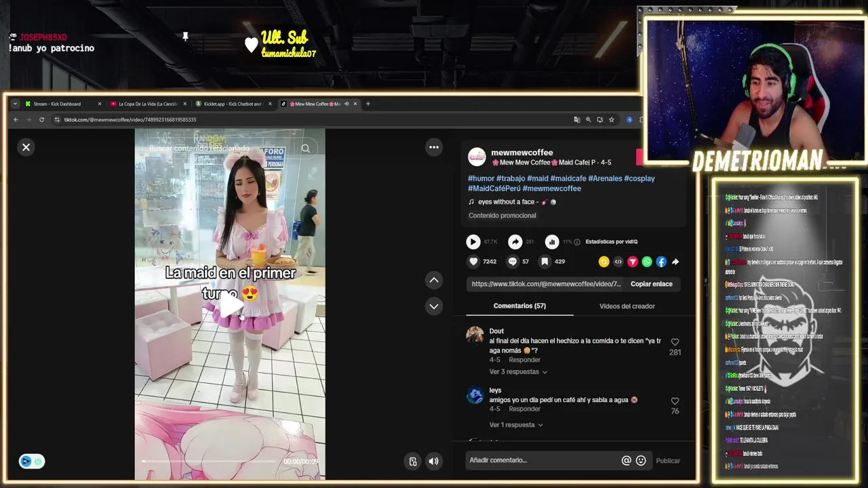The width and height of the screenshot is (868, 488).
Task: Go to previous video with up arrow
Action: coord(434,280)
